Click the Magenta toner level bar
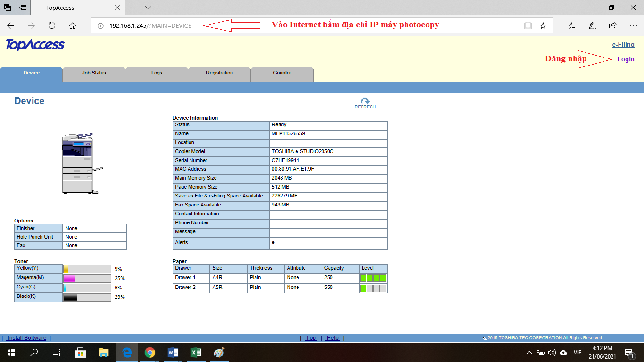 tap(87, 279)
